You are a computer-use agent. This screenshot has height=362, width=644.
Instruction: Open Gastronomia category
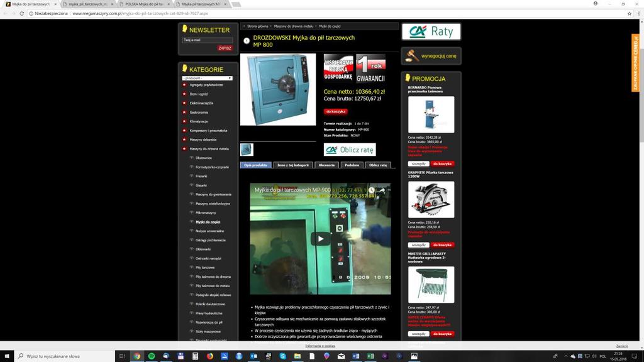point(199,112)
